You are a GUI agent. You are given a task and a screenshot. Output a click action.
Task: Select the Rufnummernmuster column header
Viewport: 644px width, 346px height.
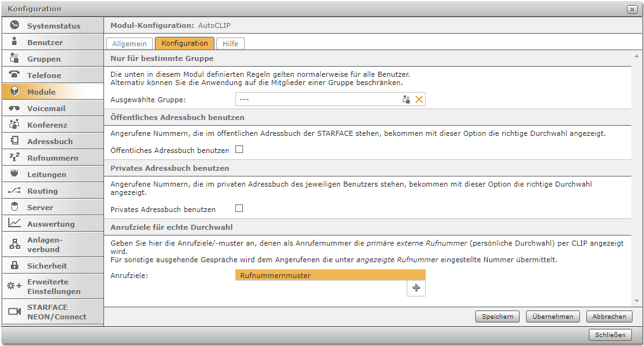(330, 276)
